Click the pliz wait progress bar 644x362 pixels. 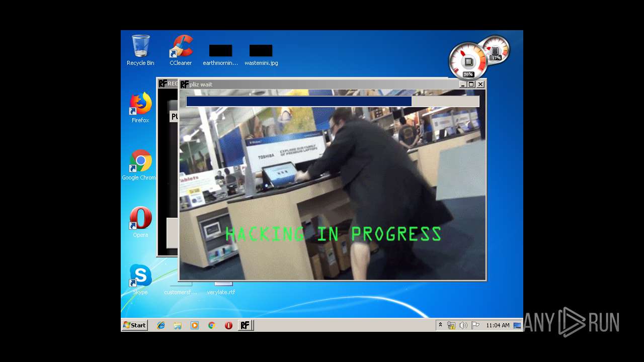pos(333,102)
